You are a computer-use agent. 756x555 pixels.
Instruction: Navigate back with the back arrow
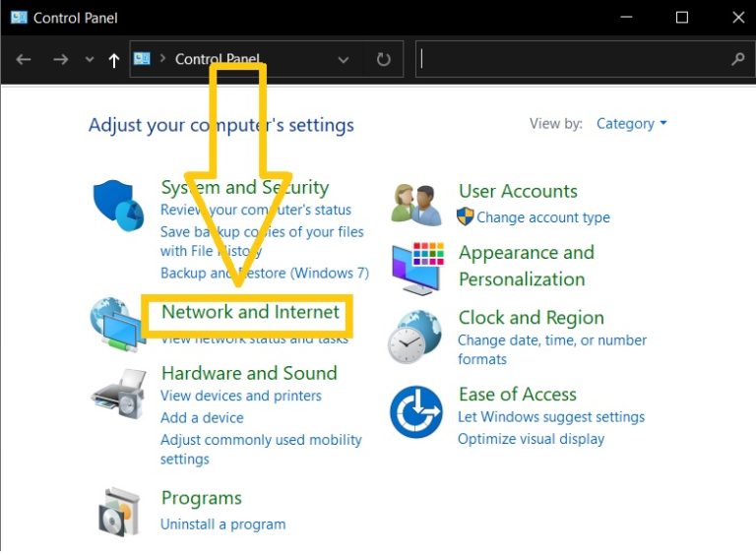coord(24,60)
